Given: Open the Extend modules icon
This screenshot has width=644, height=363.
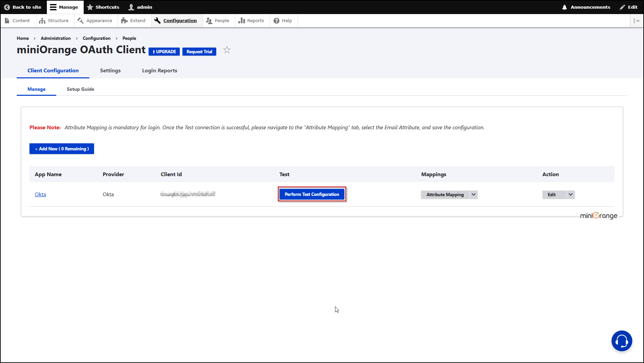Looking at the screenshot, I should [x=124, y=20].
